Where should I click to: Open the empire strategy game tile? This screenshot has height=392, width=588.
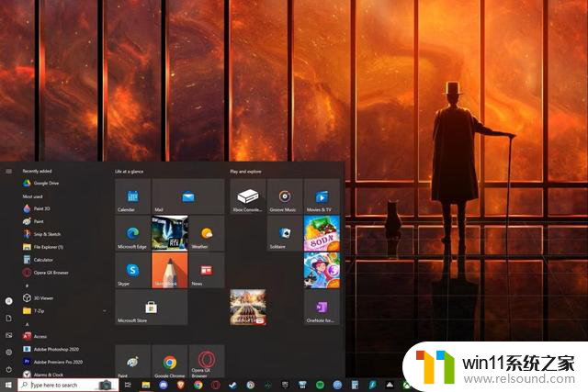248,308
